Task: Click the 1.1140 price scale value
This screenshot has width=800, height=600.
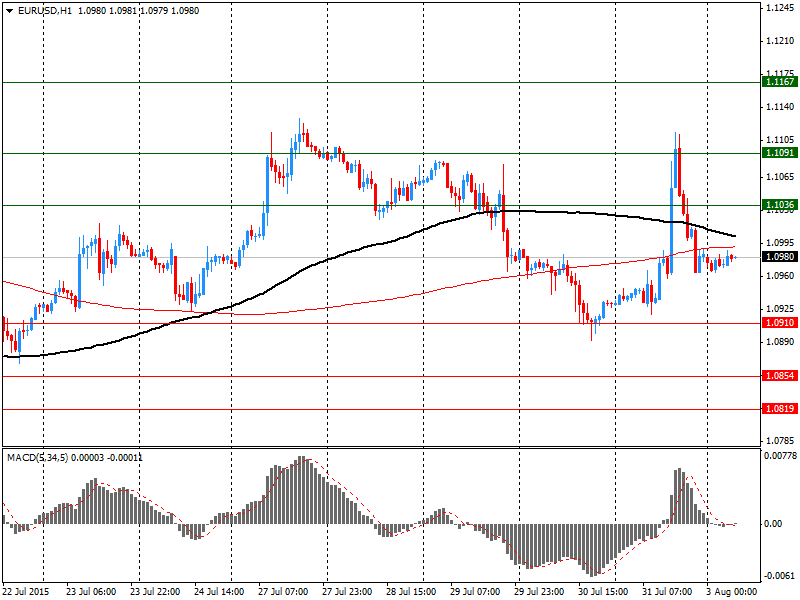Action: coord(781,107)
